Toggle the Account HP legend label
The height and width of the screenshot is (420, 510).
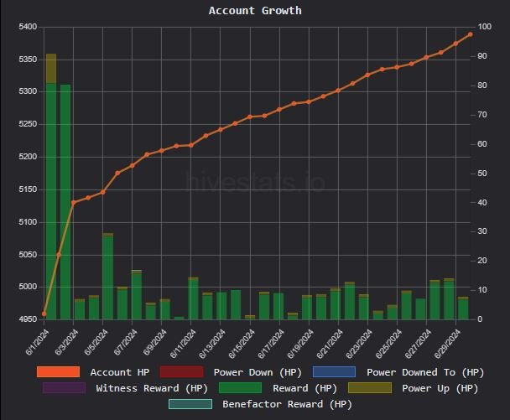[120, 372]
